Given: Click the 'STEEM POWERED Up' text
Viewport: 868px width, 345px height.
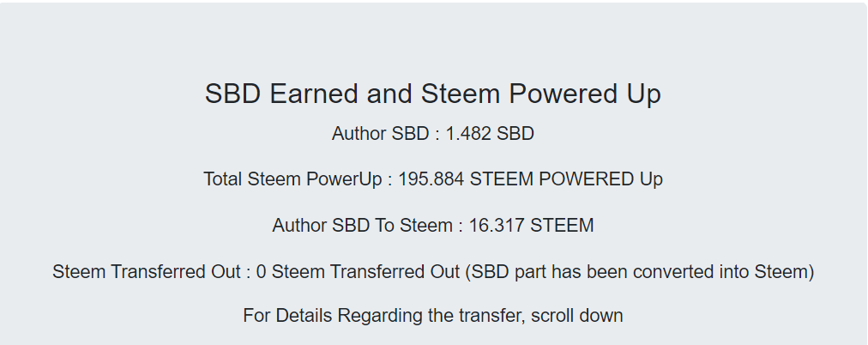Looking at the screenshot, I should tap(566, 179).
